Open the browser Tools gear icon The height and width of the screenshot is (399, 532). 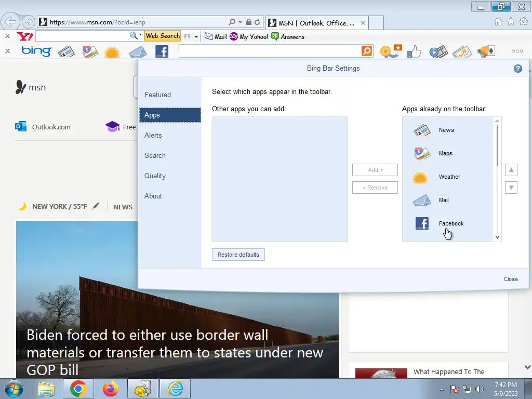tap(524, 22)
